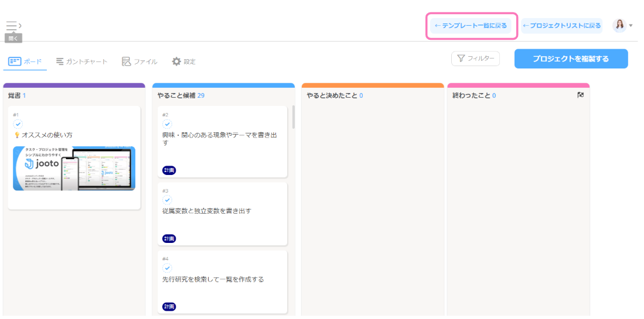The width and height of the screenshot is (644, 319).
Task: Click the user avatar profile picture
Action: (x=619, y=25)
